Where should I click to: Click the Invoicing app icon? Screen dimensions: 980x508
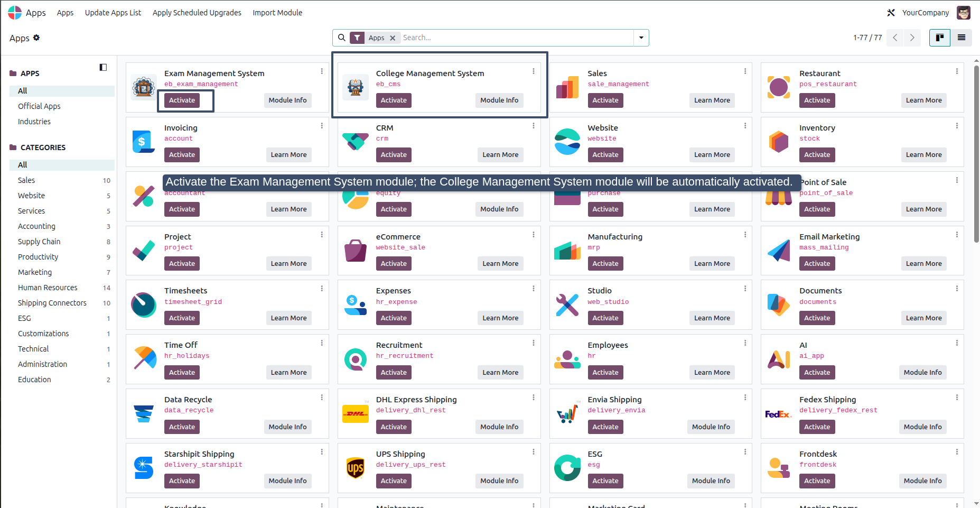click(144, 142)
